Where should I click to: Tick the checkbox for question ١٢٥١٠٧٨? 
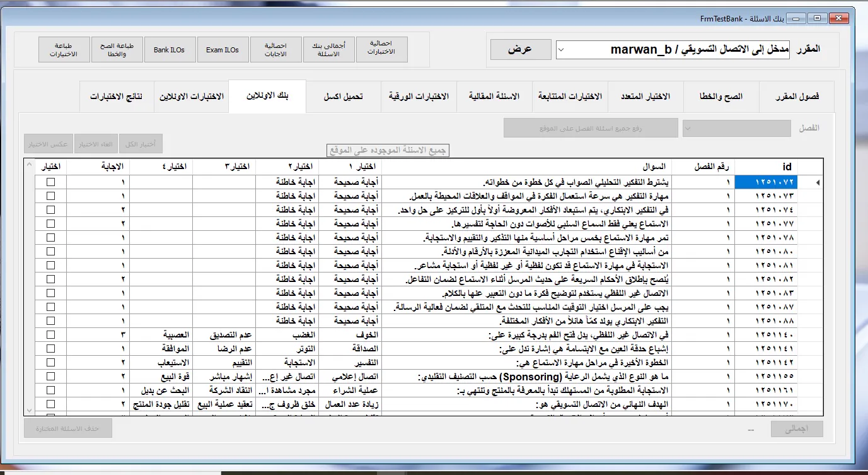[51, 237]
